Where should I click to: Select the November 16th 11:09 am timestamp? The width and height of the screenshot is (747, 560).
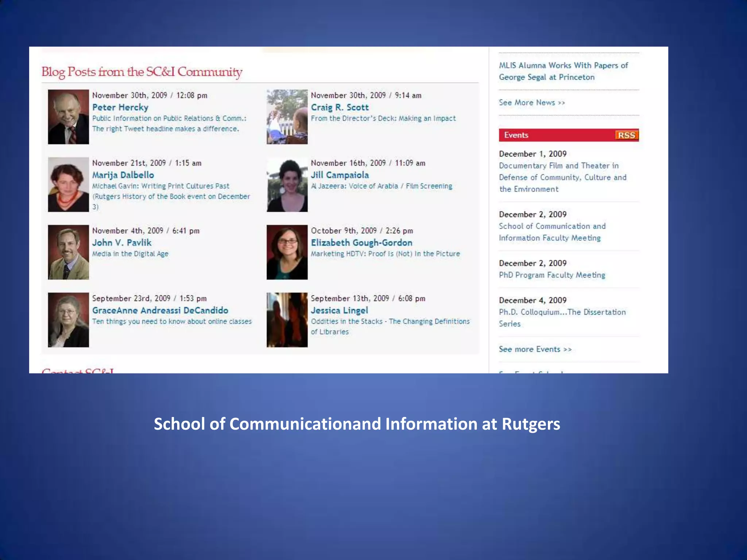(368, 163)
